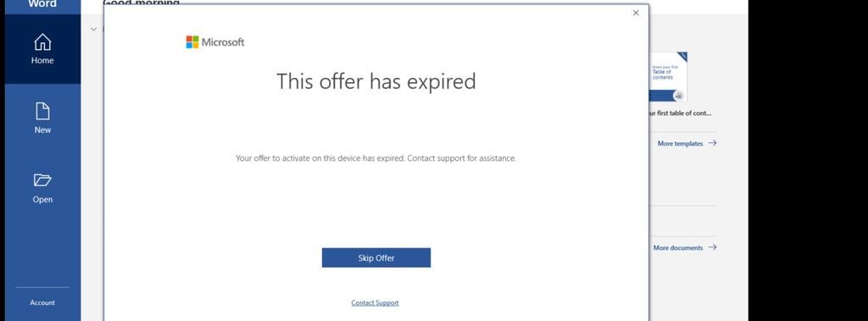Select the Table of contents template thumbnail
868x321 pixels.
click(668, 77)
